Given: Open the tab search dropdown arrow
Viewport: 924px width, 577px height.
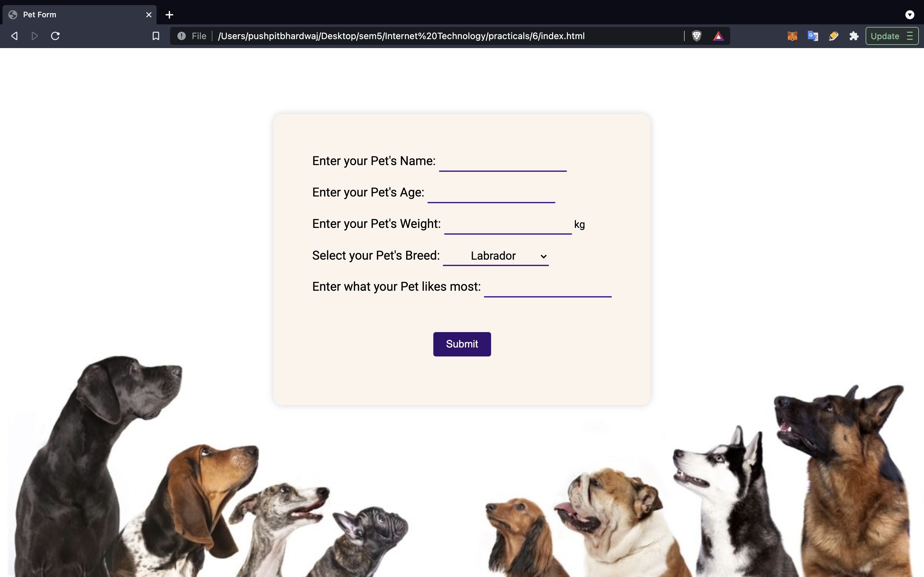Looking at the screenshot, I should coord(910,14).
